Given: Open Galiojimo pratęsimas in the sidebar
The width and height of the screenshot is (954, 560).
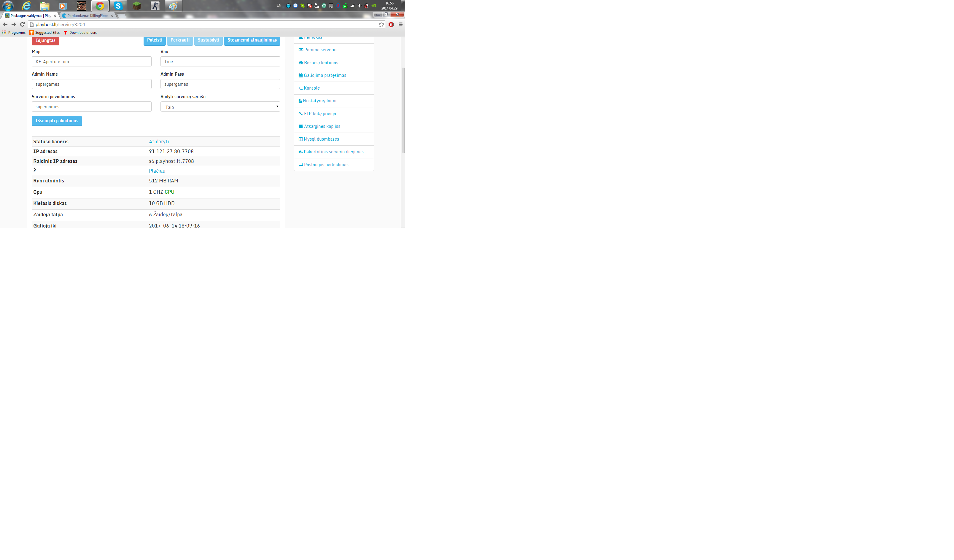Looking at the screenshot, I should tap(334, 75).
